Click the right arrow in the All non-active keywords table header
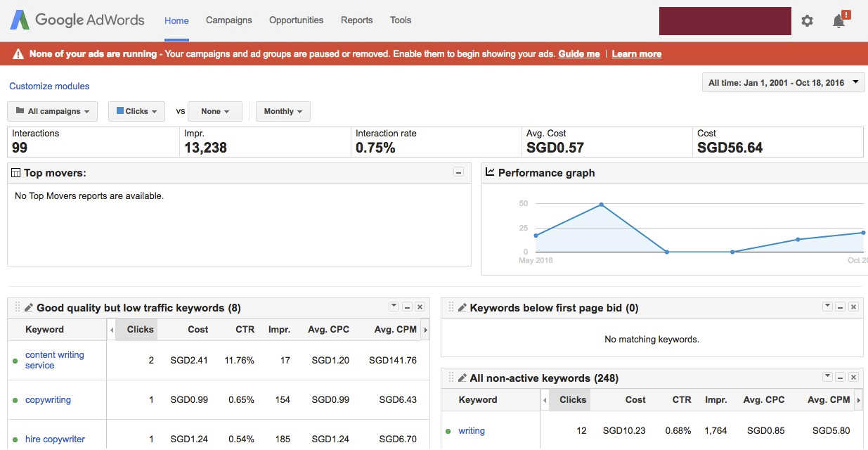The width and height of the screenshot is (868, 450). (858, 400)
